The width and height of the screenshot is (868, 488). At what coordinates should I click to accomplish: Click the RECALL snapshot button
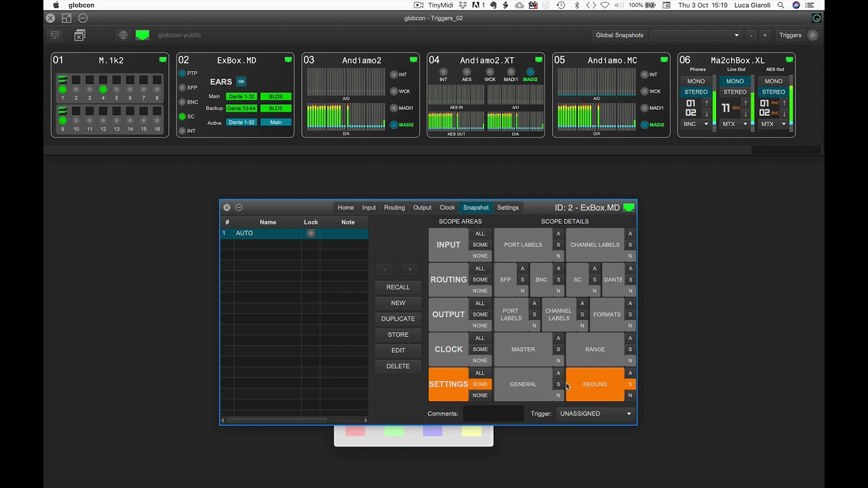click(398, 287)
